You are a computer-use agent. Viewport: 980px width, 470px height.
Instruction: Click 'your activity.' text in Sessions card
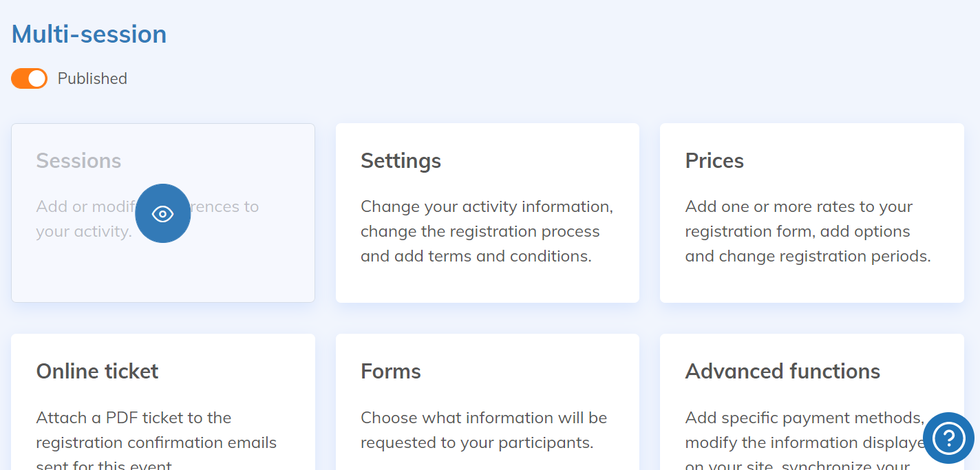tap(83, 232)
